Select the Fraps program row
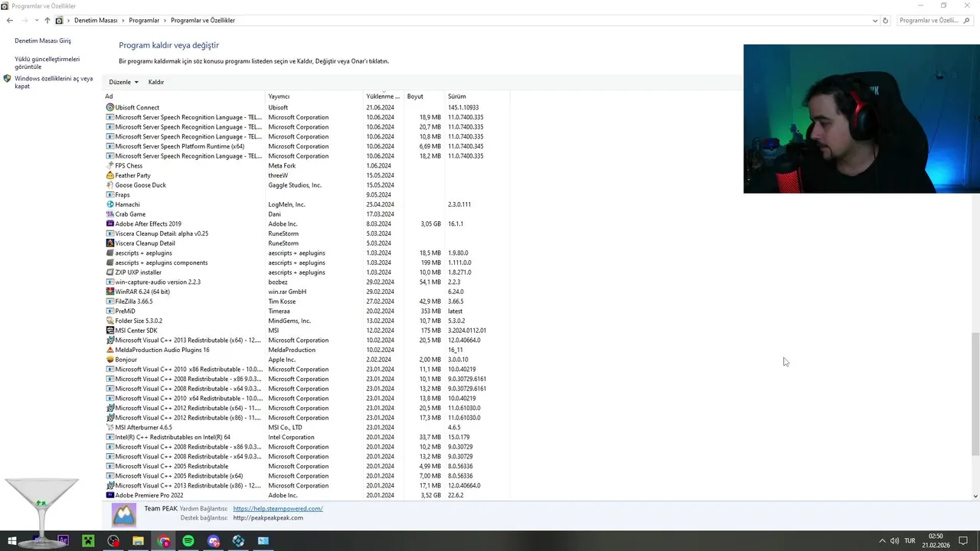Viewport: 980px width, 551px height. click(x=306, y=195)
